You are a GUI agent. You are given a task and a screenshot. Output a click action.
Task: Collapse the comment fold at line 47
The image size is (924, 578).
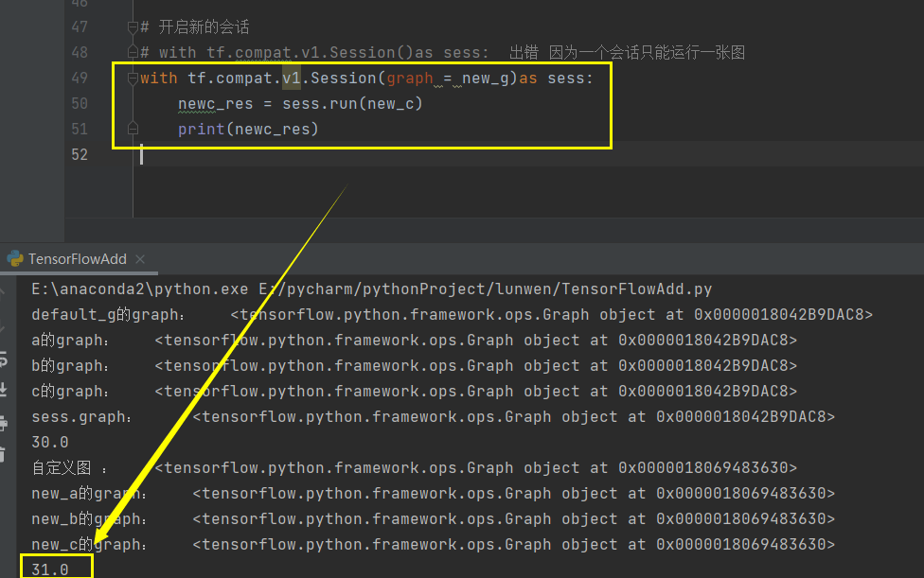point(133,26)
